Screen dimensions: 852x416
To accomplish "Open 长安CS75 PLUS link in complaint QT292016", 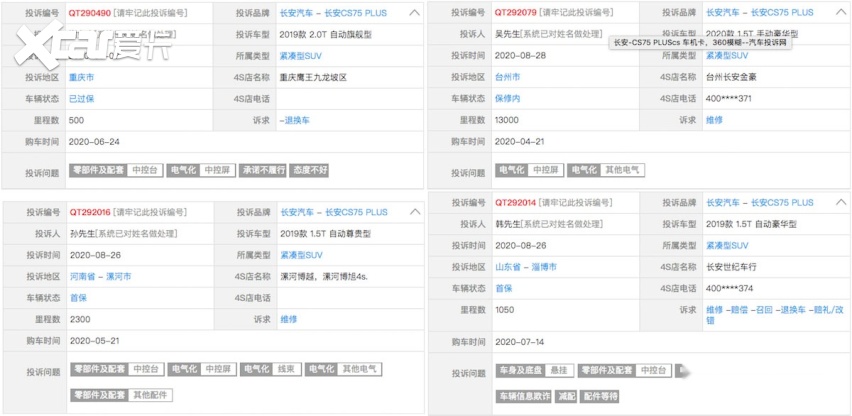I will click(x=356, y=212).
